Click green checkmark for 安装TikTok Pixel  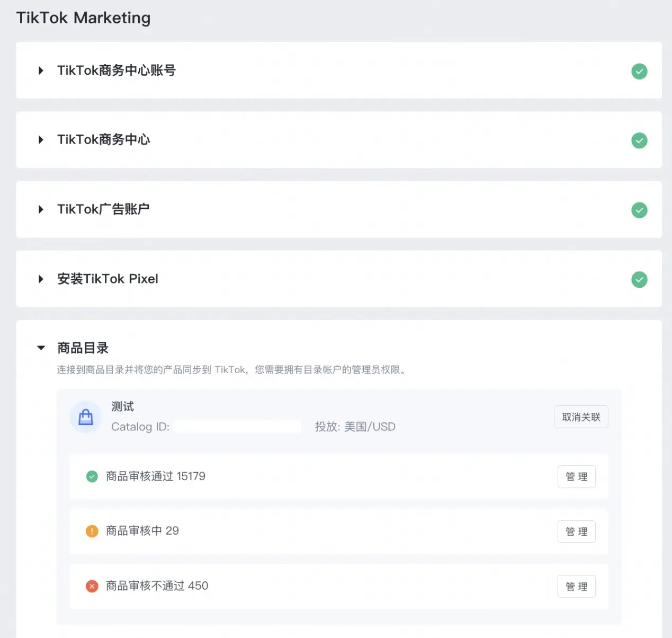(639, 279)
